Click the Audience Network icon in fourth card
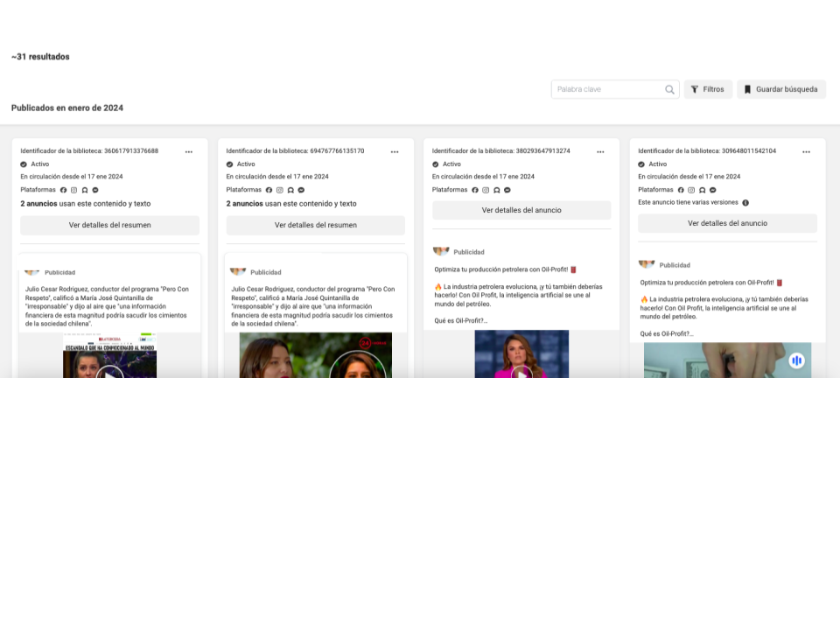 click(x=702, y=190)
